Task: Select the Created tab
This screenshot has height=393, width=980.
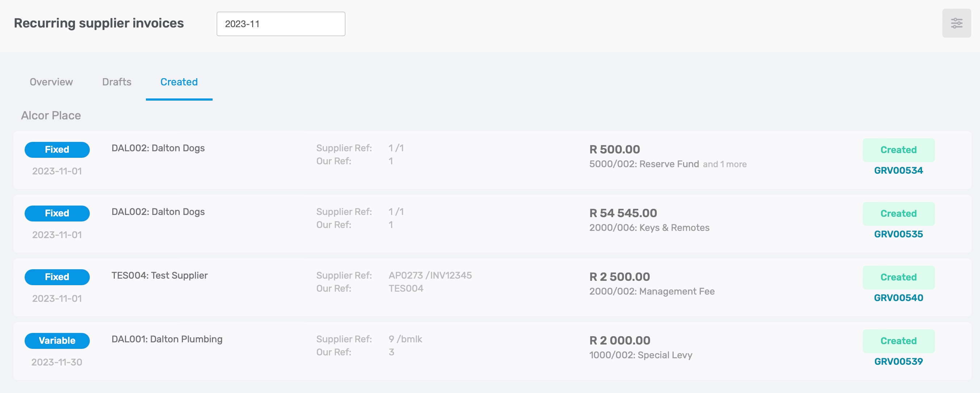Action: click(179, 82)
